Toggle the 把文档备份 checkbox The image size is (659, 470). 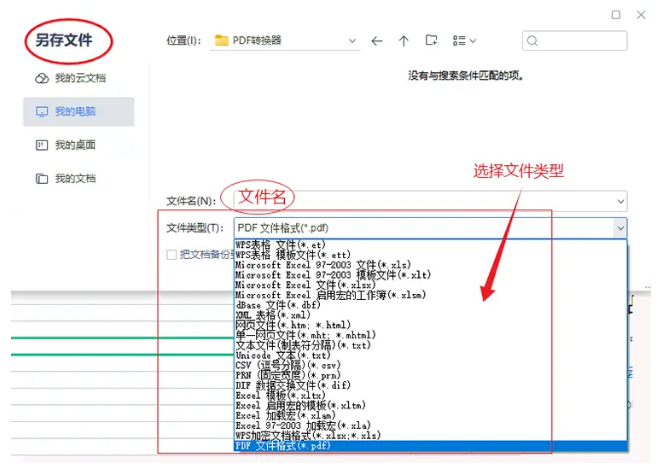171,255
